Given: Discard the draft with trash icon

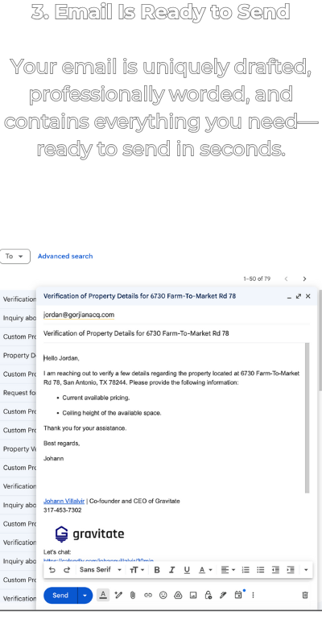Looking at the screenshot, I should [305, 595].
